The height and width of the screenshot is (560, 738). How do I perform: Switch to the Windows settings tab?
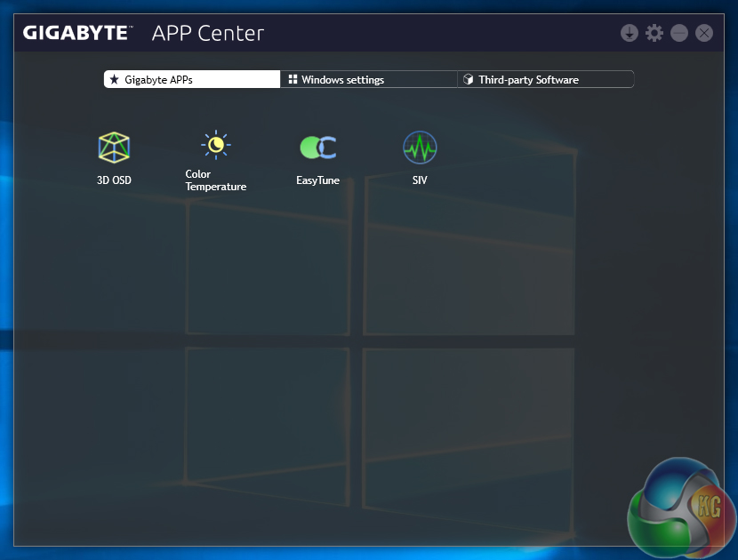click(368, 79)
